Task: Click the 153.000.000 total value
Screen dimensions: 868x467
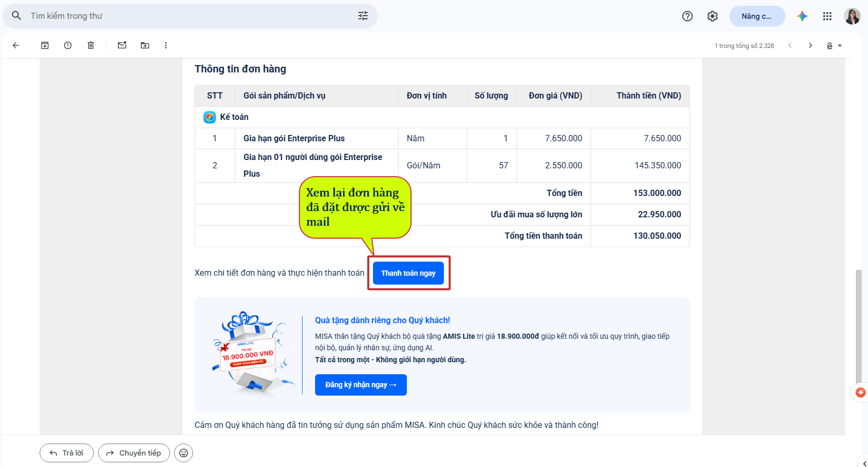Action: tap(657, 193)
